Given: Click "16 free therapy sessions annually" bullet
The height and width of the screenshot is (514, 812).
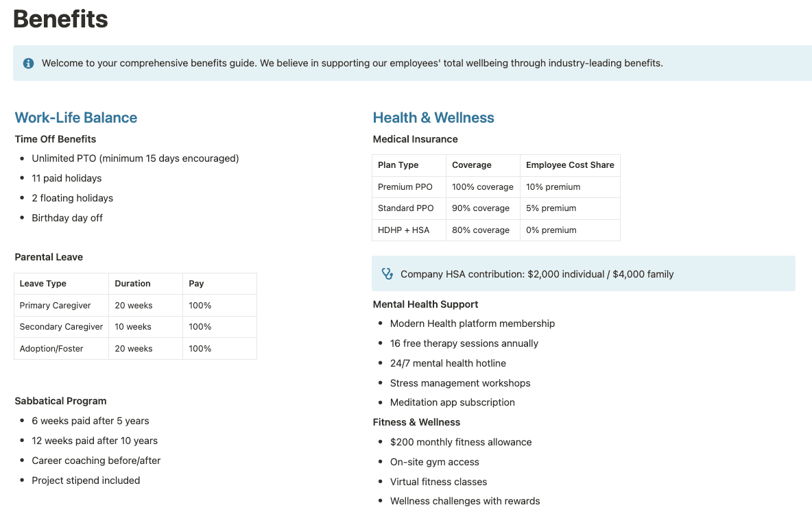Looking at the screenshot, I should [x=464, y=343].
